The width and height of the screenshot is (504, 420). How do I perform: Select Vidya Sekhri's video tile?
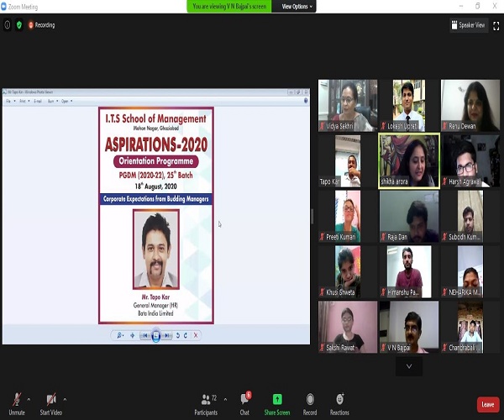(x=348, y=105)
